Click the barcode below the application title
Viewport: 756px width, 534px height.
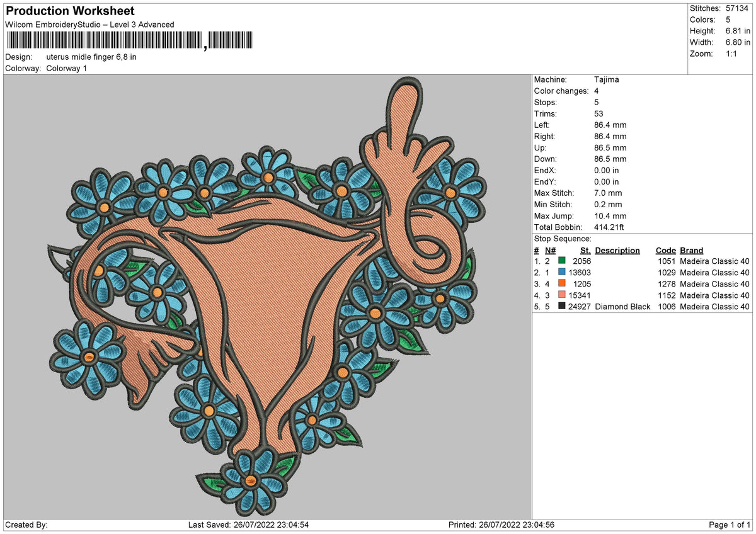[x=130, y=40]
